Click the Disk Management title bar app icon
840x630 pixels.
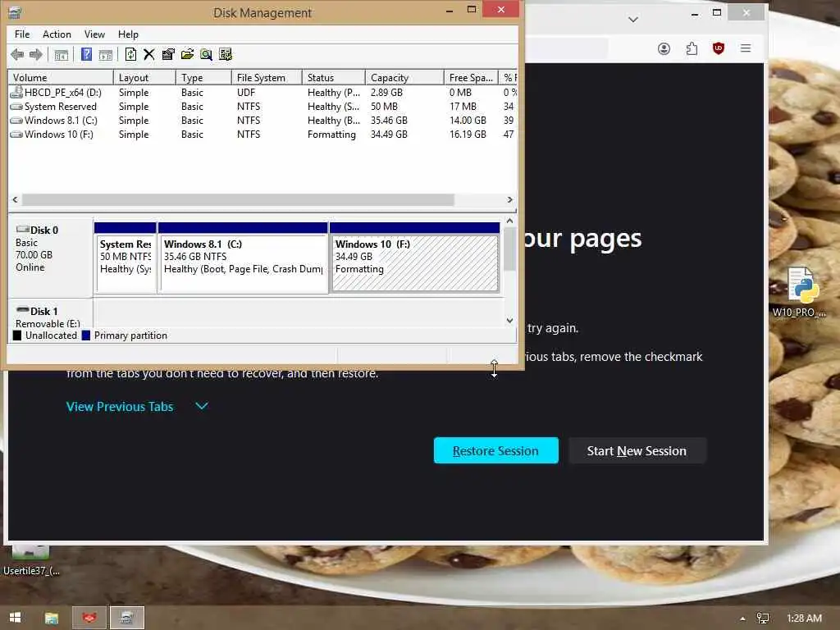pos(15,12)
